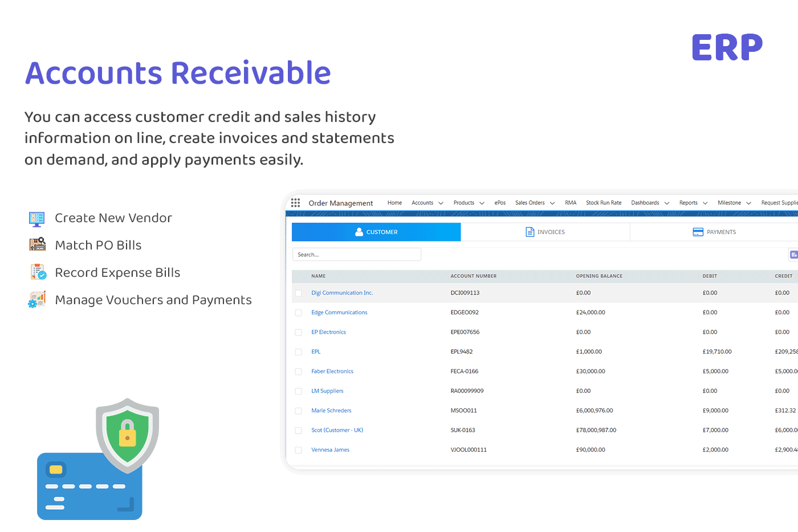Image resolution: width=798 pixels, height=532 pixels.
Task: Check the Vennesa James row checkbox
Action: point(298,450)
